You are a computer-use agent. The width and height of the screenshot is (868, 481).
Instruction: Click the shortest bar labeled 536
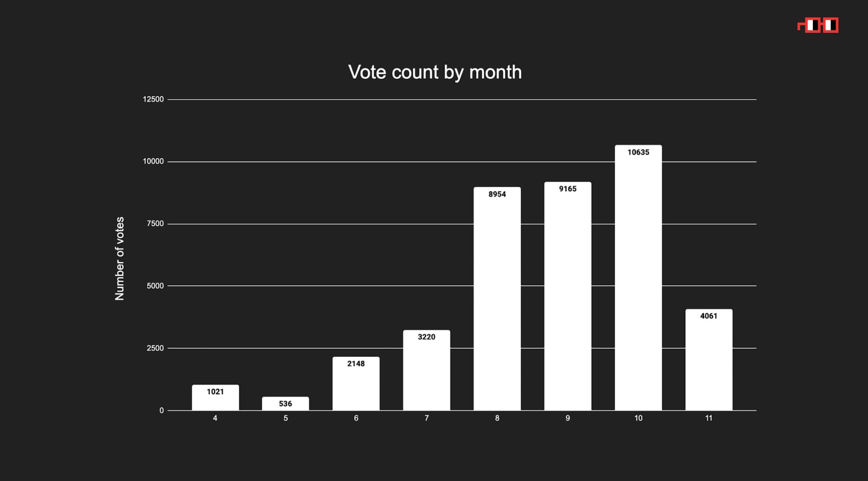click(285, 404)
